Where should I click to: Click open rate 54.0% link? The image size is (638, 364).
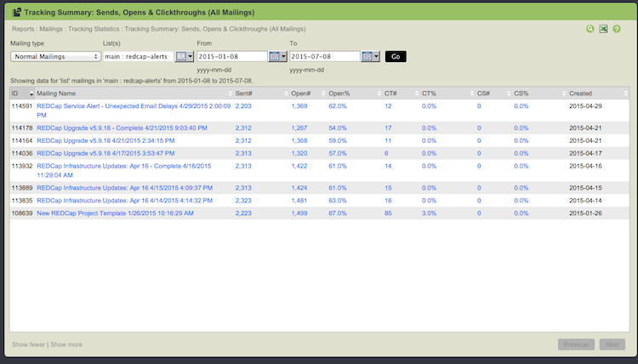click(338, 128)
